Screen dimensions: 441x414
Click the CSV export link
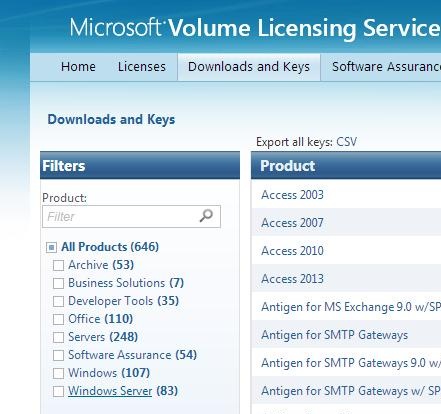coord(346,142)
